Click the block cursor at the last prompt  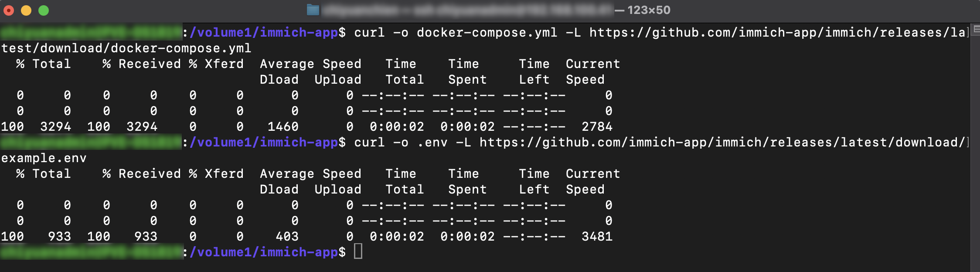coord(358,252)
